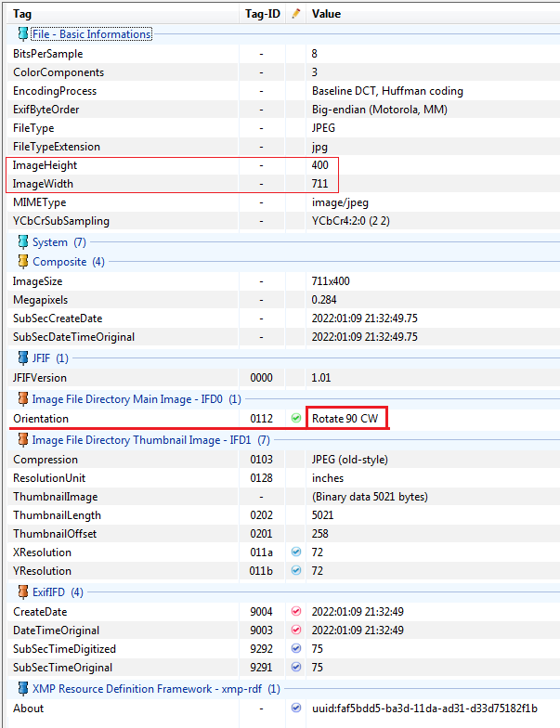Click the SubSecTimeDigitized tag ID 9292
The height and width of the screenshot is (728, 560).
point(262,649)
